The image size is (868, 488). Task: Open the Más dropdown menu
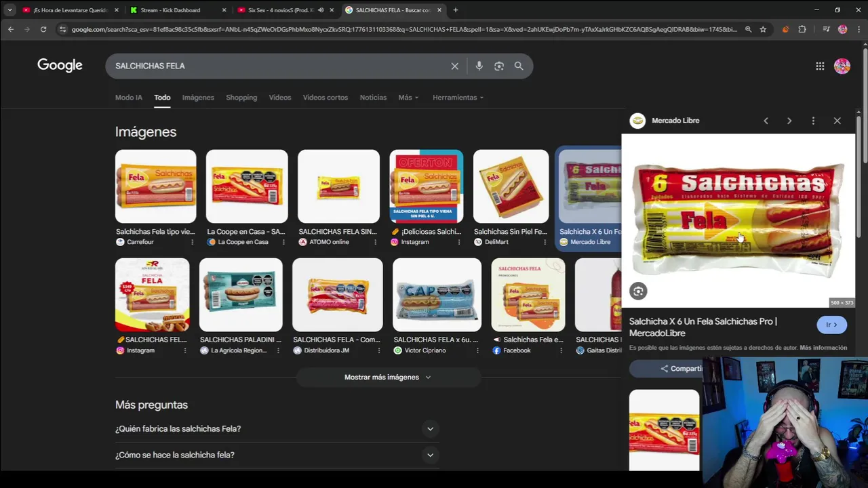(408, 98)
